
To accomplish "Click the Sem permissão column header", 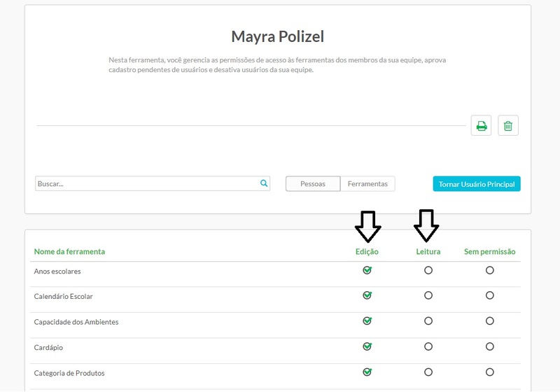I will coord(489,251).
